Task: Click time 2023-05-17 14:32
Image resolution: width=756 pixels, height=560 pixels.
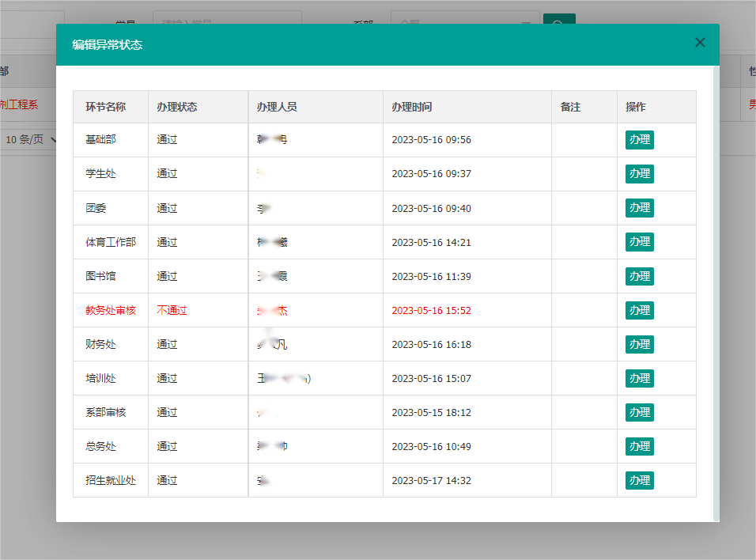Action: click(431, 480)
